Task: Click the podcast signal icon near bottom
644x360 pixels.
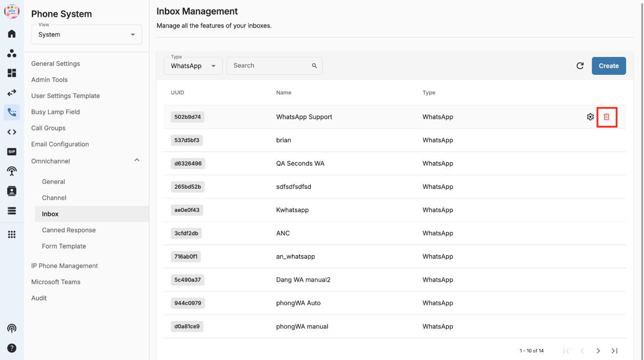Action: click(x=12, y=328)
